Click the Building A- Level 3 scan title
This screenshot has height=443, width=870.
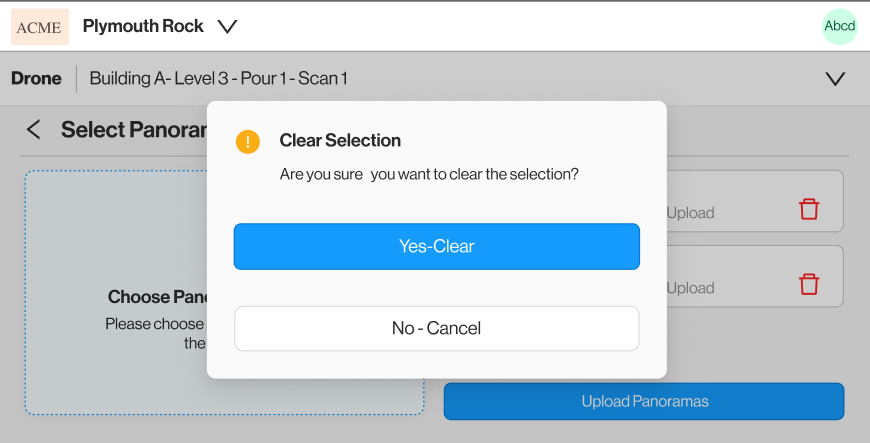218,78
